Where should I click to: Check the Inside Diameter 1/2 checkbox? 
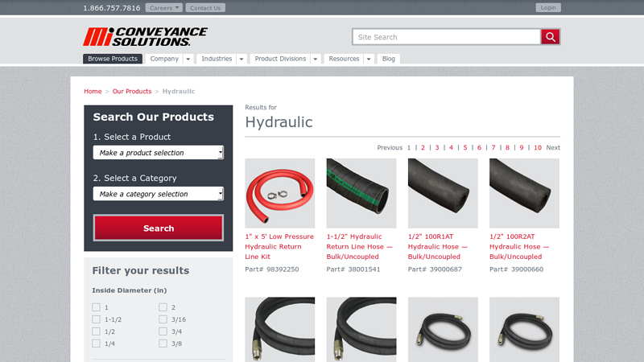(x=96, y=331)
